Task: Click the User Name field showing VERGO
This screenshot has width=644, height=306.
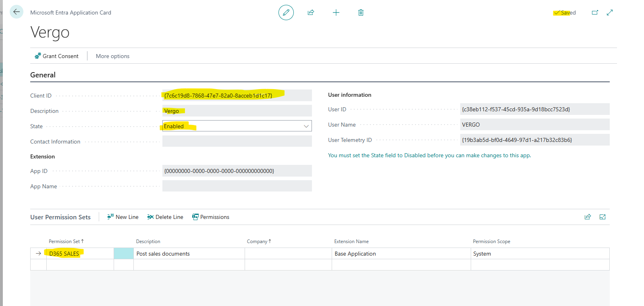Action: pyautogui.click(x=535, y=124)
